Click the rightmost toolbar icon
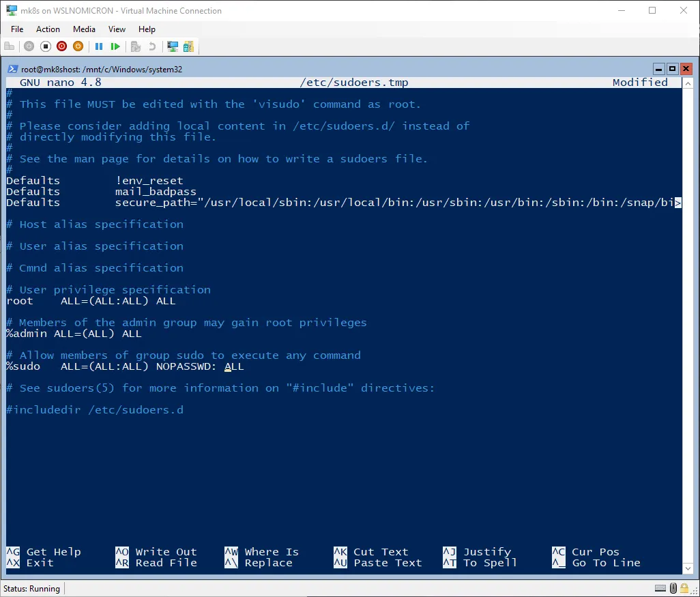The image size is (700, 597). coord(188,46)
